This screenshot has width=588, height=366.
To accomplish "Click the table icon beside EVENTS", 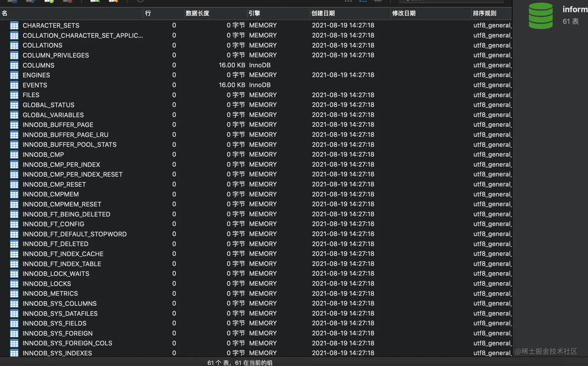I will [14, 85].
